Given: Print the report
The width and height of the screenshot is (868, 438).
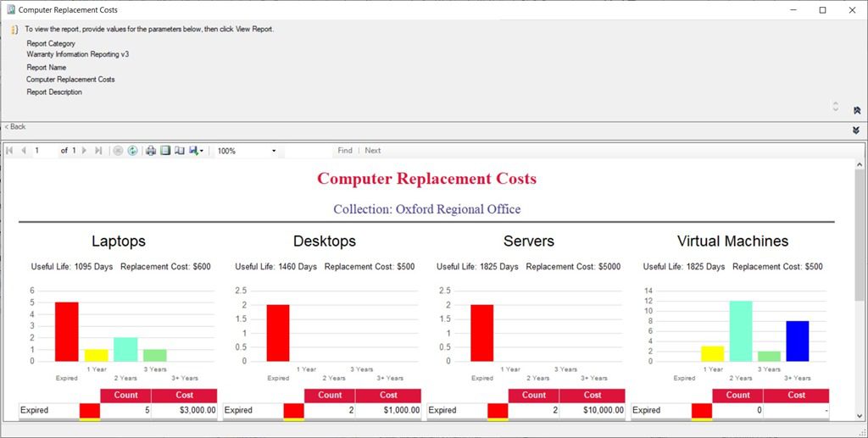Looking at the screenshot, I should [x=151, y=151].
